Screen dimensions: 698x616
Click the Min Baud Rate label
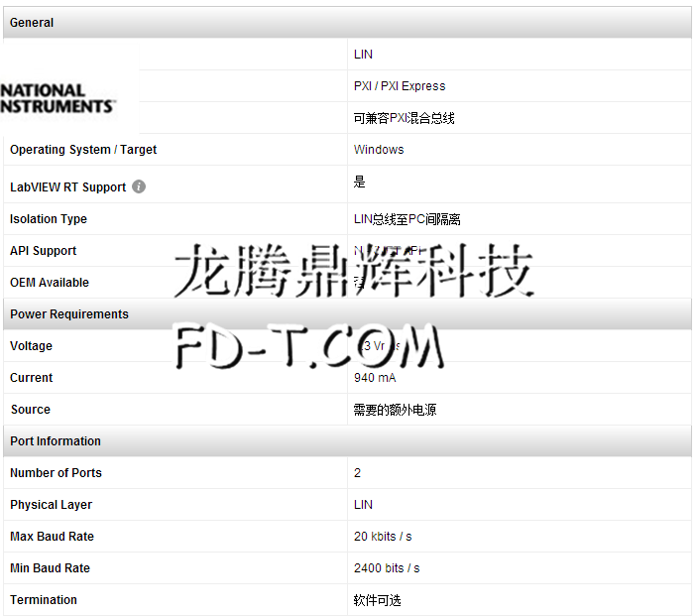[50, 568]
